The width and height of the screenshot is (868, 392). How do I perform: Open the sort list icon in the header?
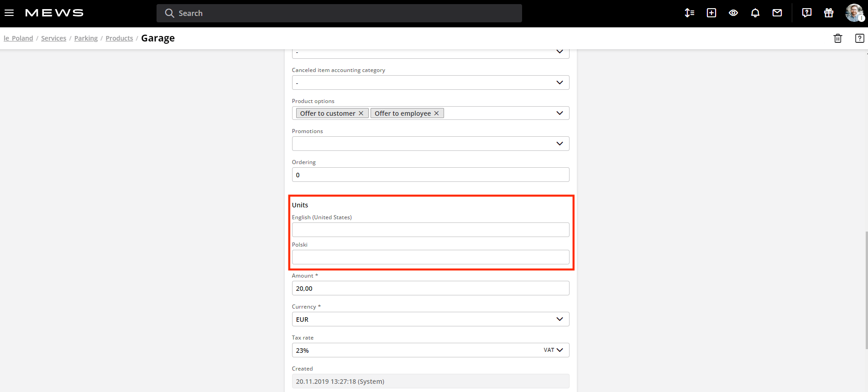pos(690,13)
